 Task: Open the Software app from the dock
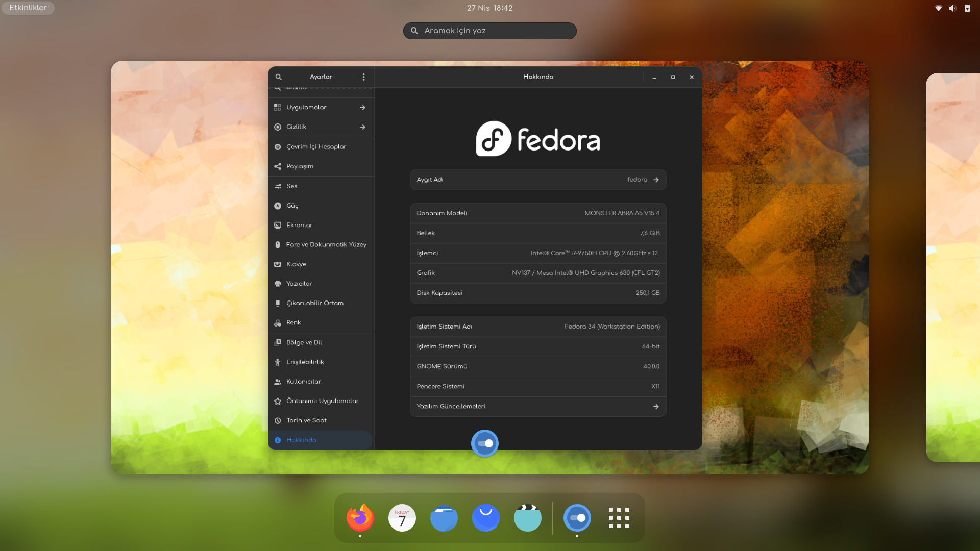click(485, 518)
